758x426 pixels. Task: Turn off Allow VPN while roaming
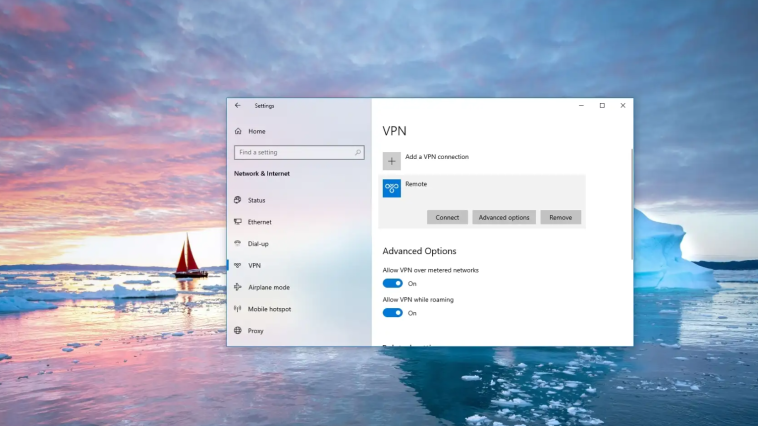point(393,313)
